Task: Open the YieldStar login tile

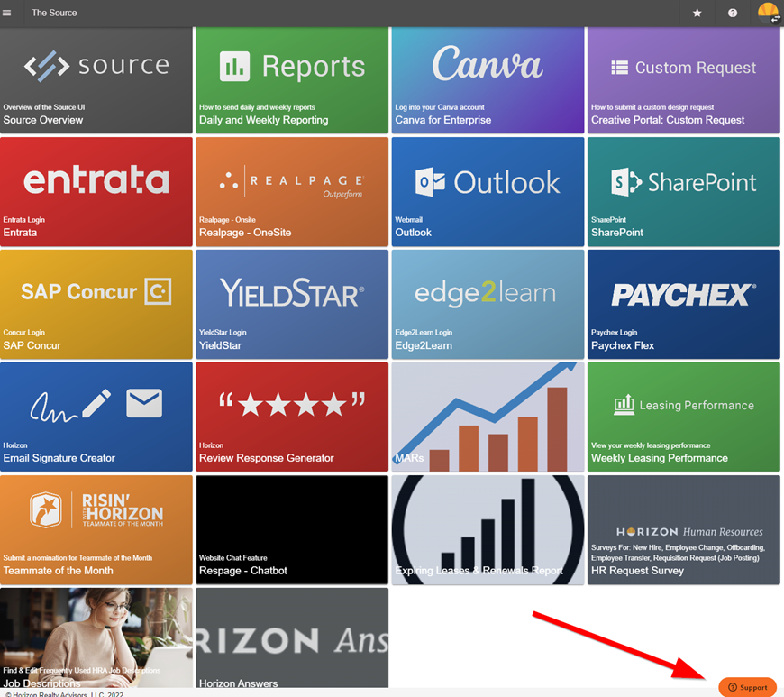Action: pos(292,305)
